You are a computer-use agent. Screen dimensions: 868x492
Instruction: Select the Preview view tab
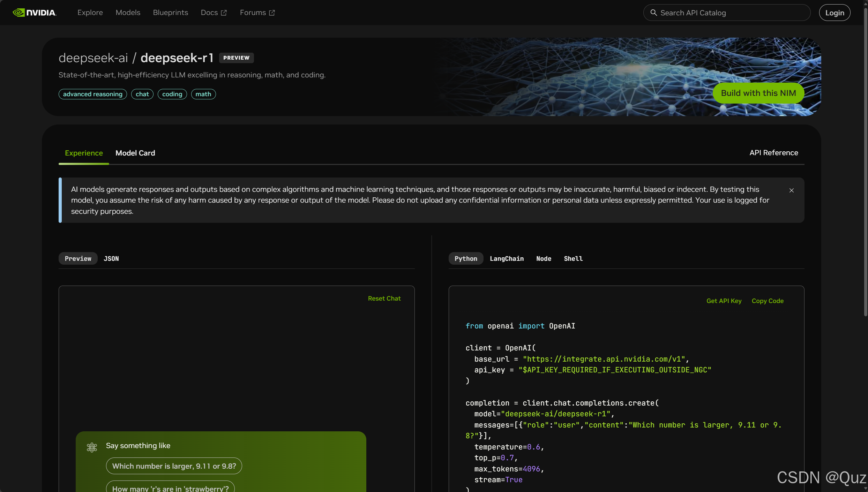click(x=78, y=258)
